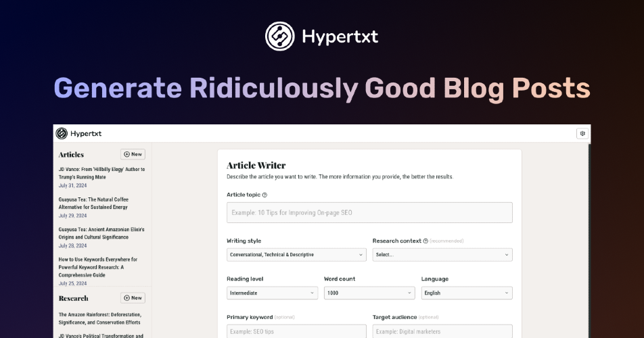Open the Research context Select dropdown
Image resolution: width=644 pixels, height=338 pixels.
pos(442,255)
